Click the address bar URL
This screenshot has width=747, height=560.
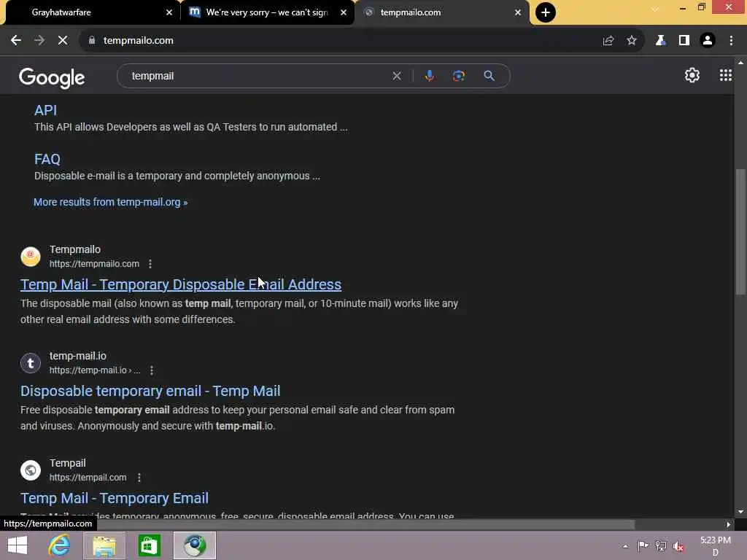pyautogui.click(x=138, y=41)
